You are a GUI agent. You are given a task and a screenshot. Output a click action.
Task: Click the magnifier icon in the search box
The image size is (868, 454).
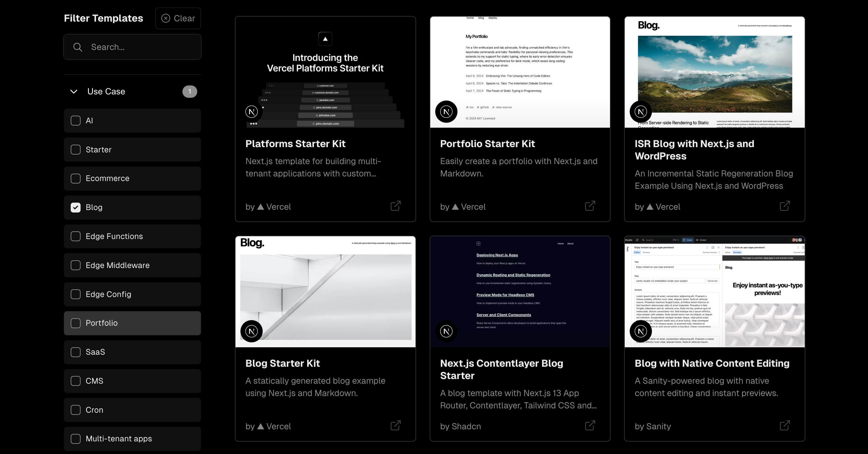[78, 47]
